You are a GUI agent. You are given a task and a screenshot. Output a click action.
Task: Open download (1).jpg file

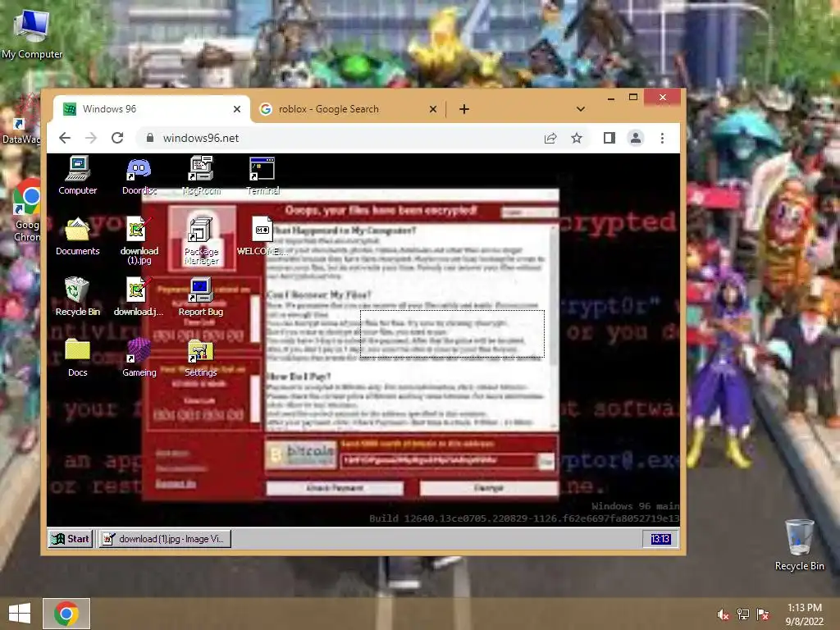(x=139, y=240)
